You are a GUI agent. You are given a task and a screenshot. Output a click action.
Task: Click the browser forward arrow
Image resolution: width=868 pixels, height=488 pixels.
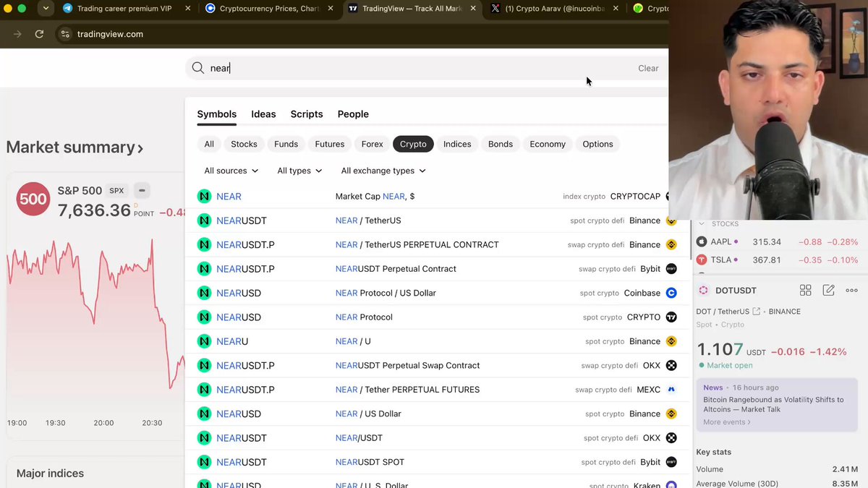[17, 34]
